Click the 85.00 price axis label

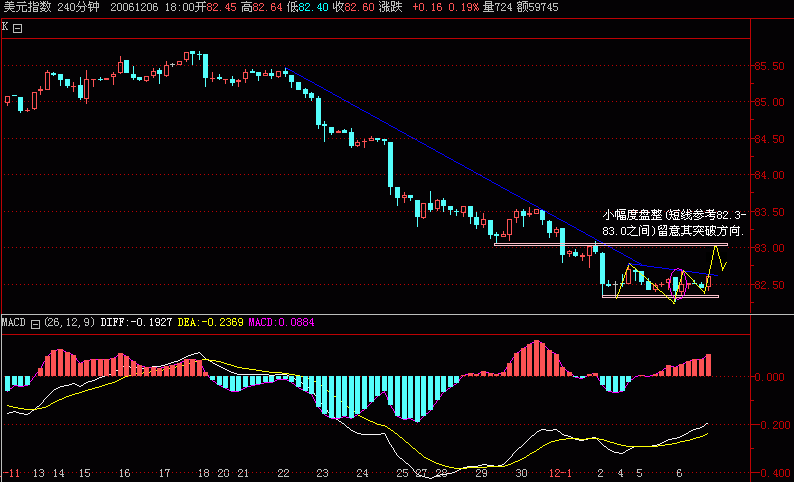click(769, 102)
